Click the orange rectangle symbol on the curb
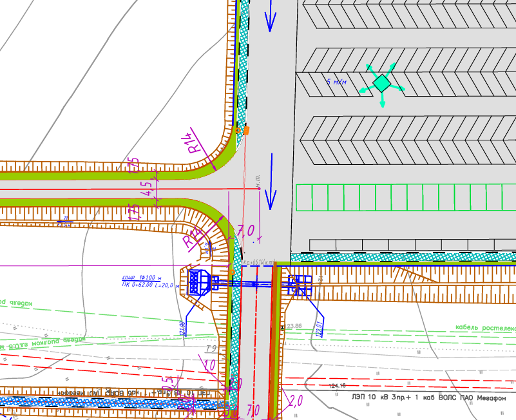The image size is (516, 420). (x=246, y=130)
